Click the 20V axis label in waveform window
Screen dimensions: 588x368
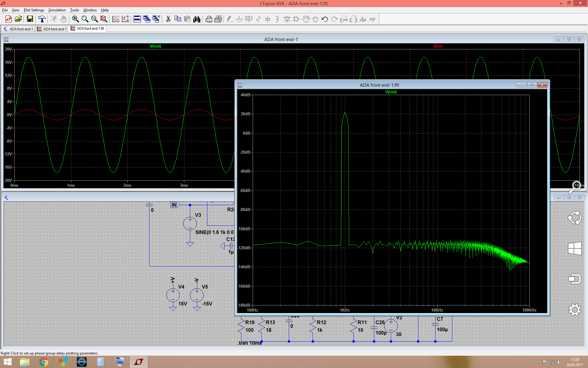(x=8, y=49)
